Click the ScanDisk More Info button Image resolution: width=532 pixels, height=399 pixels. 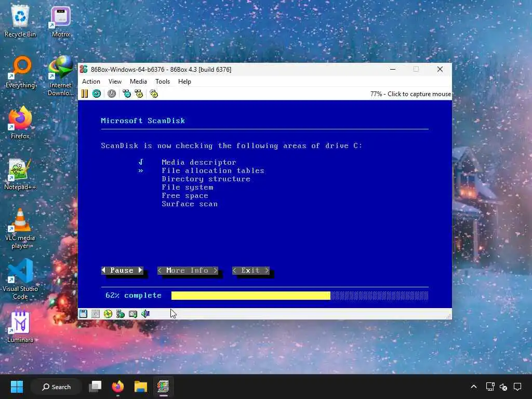point(188,270)
